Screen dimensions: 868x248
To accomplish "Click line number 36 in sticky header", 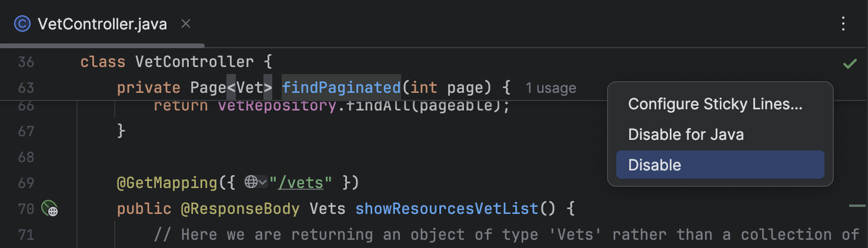I will coord(26,62).
